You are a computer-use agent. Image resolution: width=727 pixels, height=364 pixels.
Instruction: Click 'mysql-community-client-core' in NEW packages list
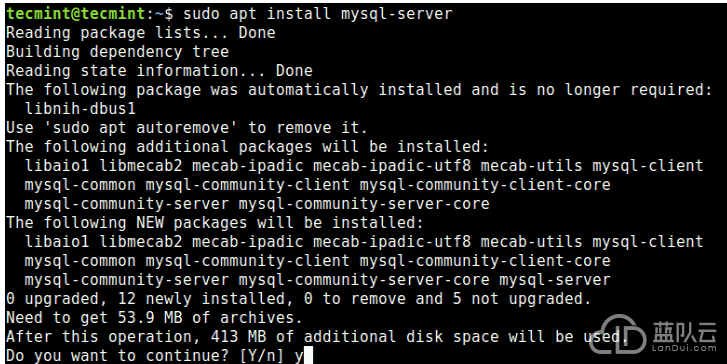click(485, 261)
